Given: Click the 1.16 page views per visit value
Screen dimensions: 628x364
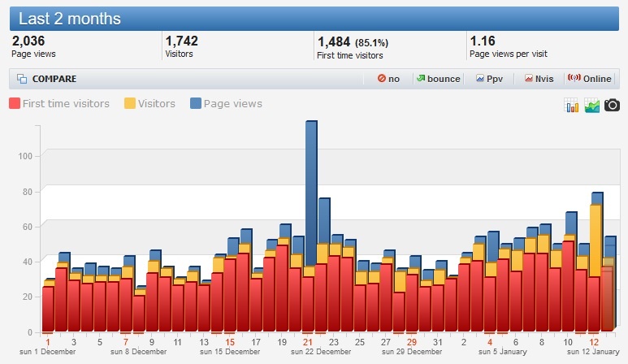Looking at the screenshot, I should 483,41.
